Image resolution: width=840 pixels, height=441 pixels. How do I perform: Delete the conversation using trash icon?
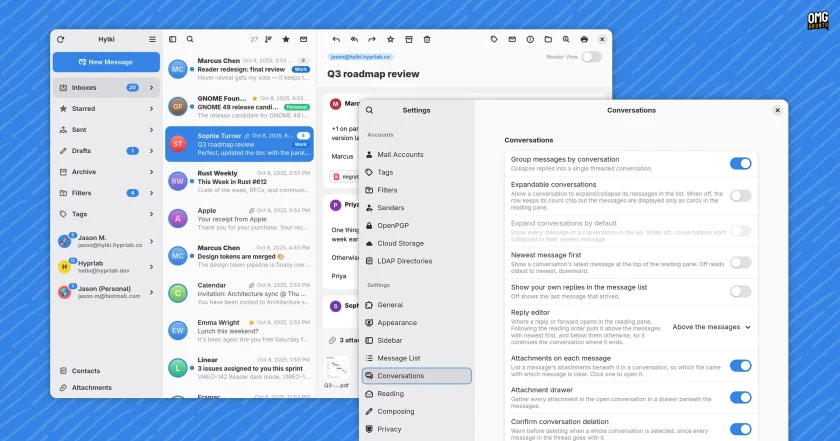pos(427,39)
